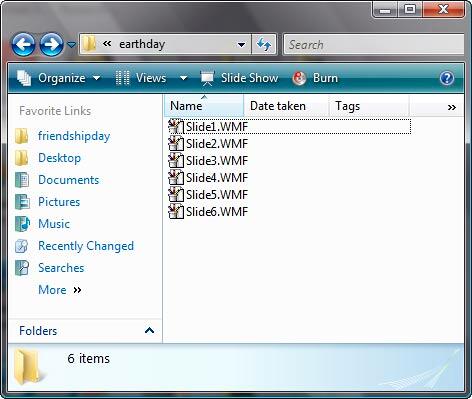Click the Slide3.WMF file icon

coord(176,161)
